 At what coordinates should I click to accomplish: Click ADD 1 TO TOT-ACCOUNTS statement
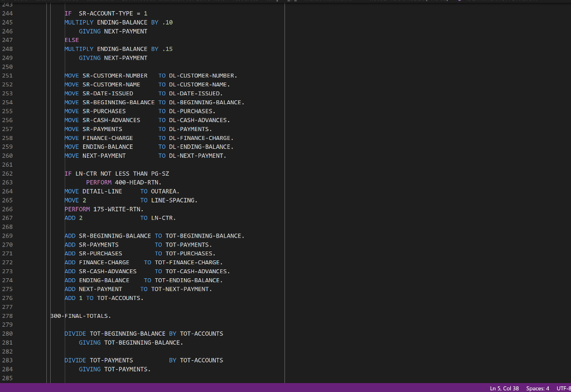coord(103,298)
